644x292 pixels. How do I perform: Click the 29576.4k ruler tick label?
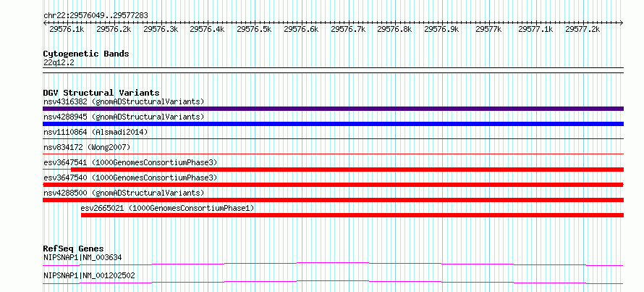[x=207, y=29]
